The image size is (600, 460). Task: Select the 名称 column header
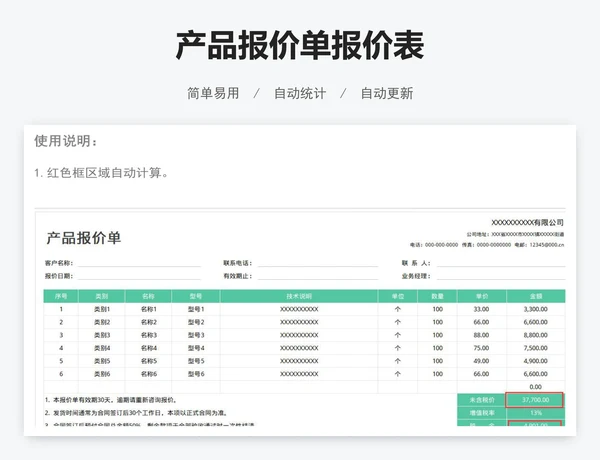click(148, 296)
